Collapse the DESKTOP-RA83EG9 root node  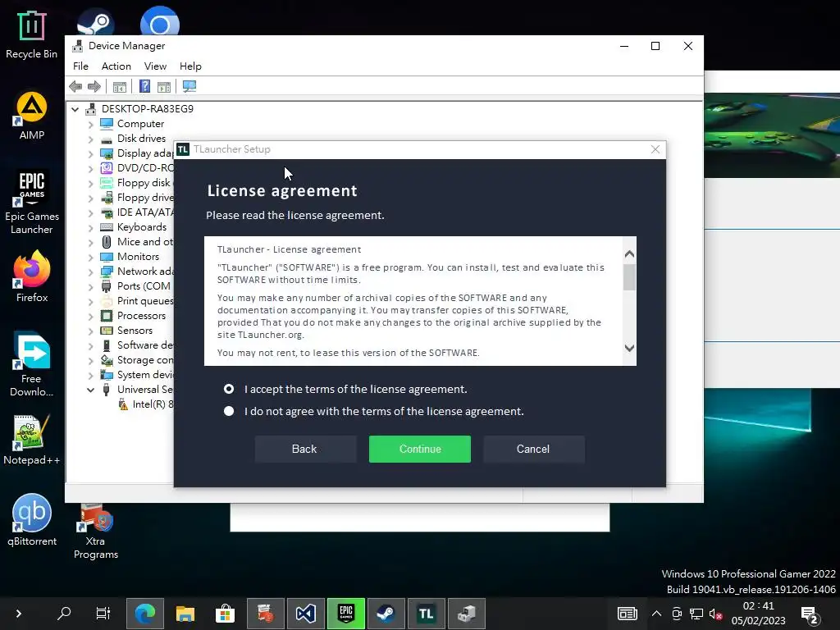point(75,109)
